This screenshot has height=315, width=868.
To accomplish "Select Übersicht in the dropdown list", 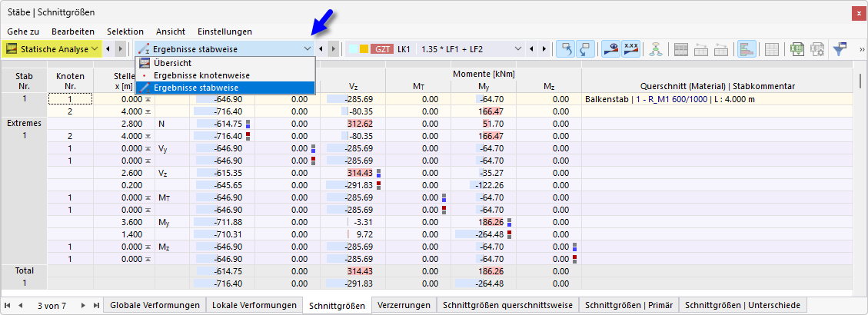I will (224, 63).
